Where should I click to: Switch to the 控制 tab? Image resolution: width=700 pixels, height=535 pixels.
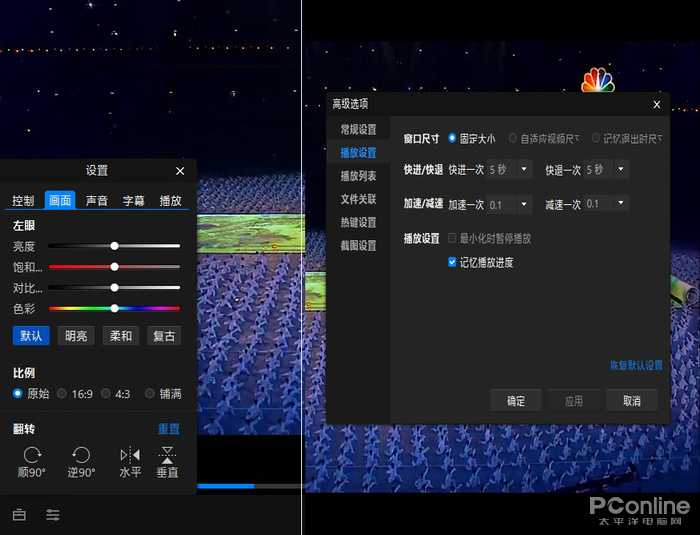click(x=23, y=201)
